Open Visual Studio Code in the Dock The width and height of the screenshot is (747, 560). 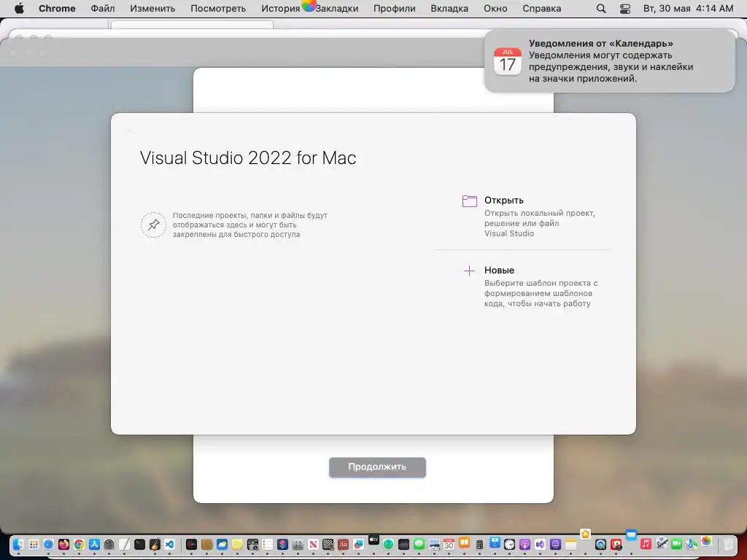[x=169, y=544]
